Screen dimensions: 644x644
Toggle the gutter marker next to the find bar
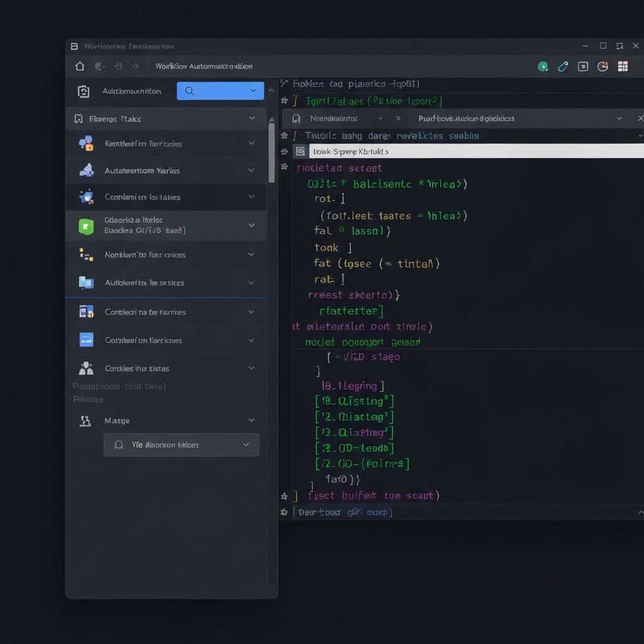pyautogui.click(x=284, y=135)
